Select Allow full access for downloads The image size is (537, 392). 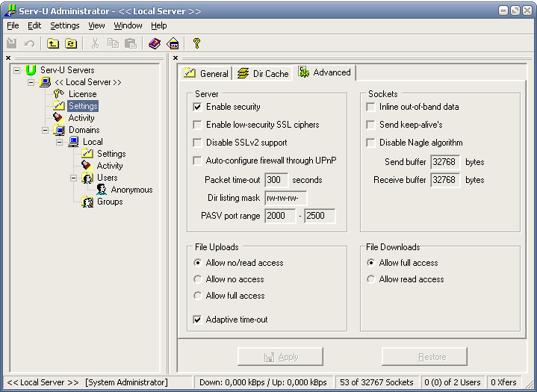coord(370,263)
